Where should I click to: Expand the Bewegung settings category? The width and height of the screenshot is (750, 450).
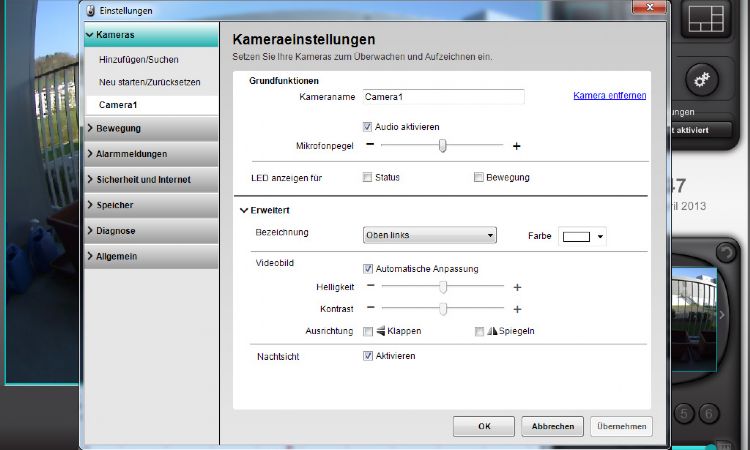pos(150,128)
